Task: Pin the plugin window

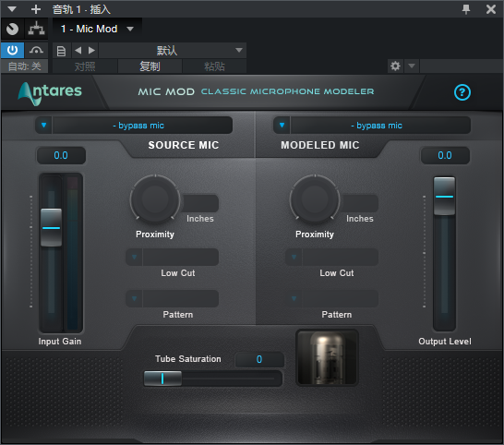Action: tap(466, 9)
